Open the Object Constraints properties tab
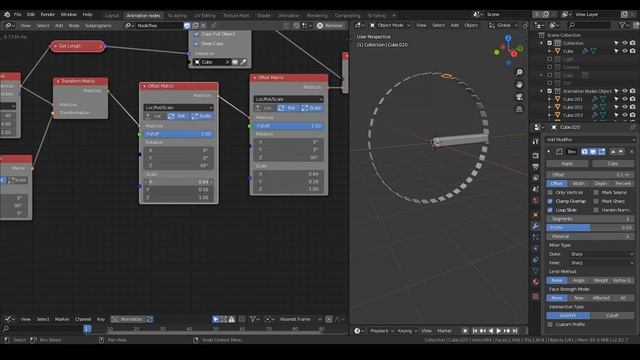 pyautogui.click(x=536, y=260)
